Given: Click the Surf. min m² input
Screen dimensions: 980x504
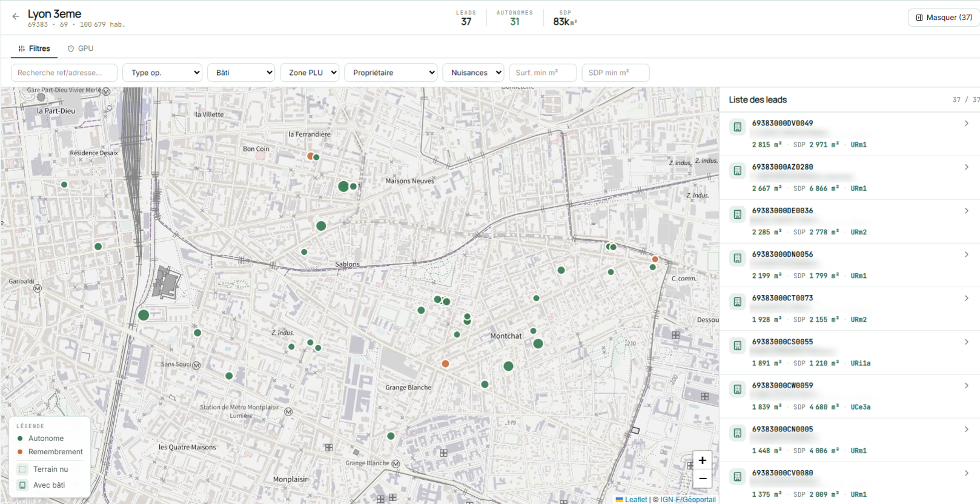Looking at the screenshot, I should point(543,73).
